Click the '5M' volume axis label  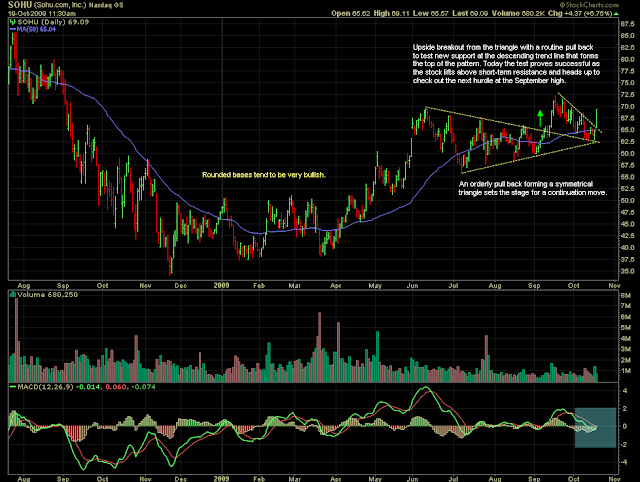pos(625,328)
